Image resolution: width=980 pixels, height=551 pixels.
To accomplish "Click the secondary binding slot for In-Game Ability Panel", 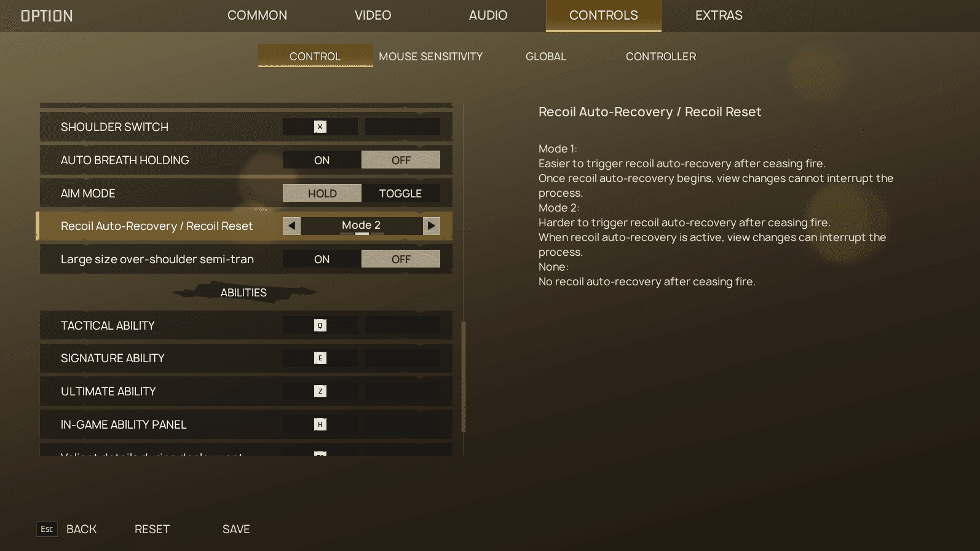I will click(x=403, y=424).
